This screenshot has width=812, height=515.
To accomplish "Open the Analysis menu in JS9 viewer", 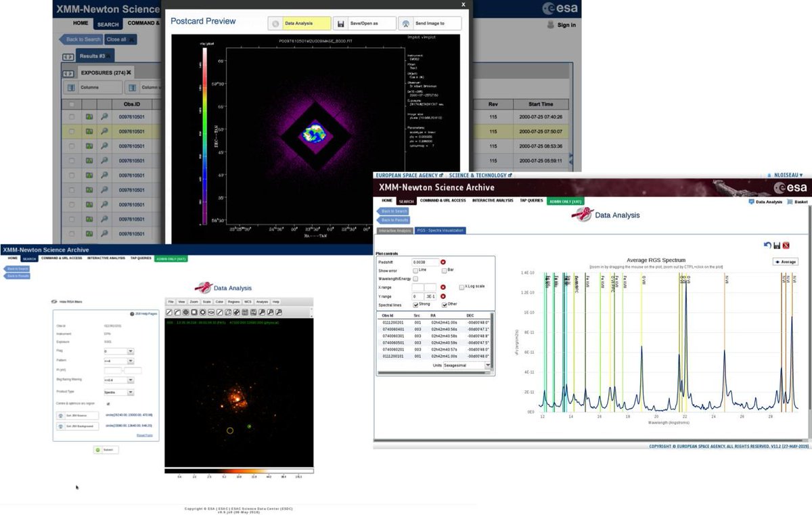I will click(x=262, y=302).
